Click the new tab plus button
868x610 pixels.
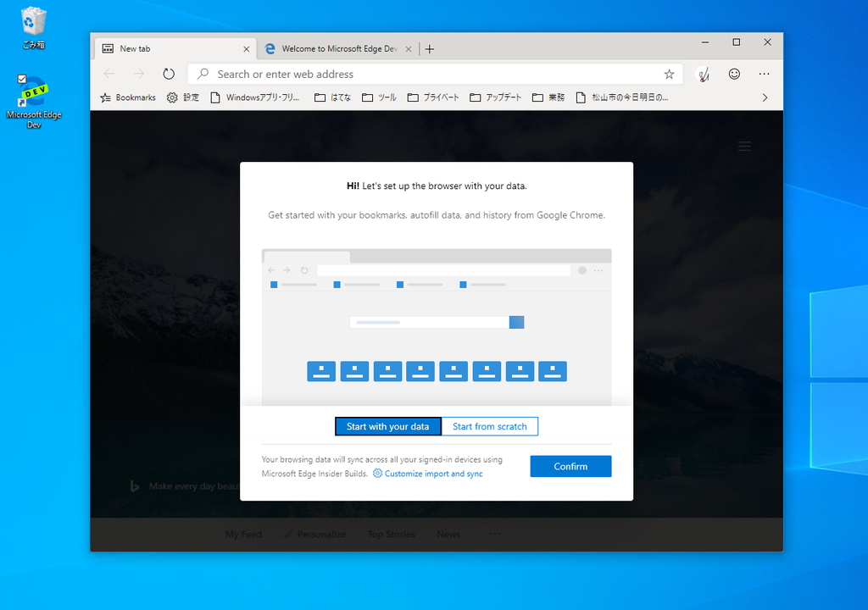429,48
